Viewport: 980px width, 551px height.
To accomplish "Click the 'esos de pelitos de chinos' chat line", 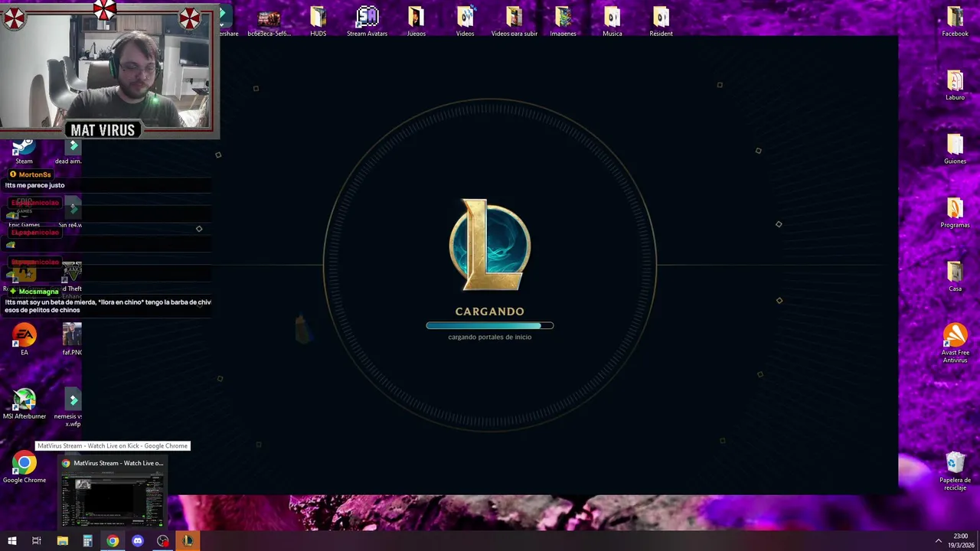I will pos(42,310).
